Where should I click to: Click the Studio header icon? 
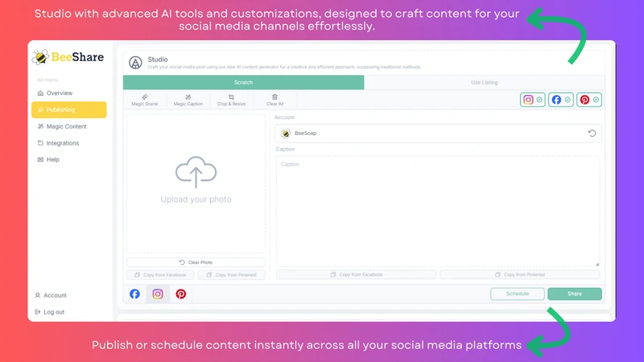tap(135, 63)
